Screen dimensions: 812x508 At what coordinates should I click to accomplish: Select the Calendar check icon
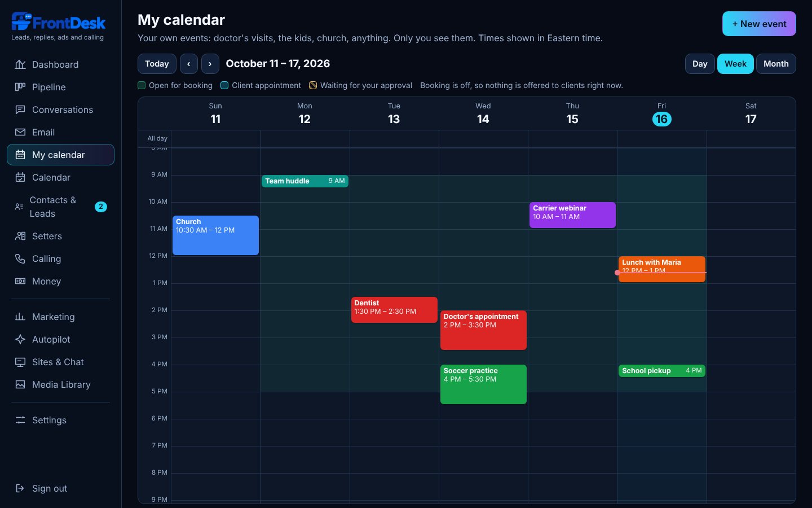20,177
